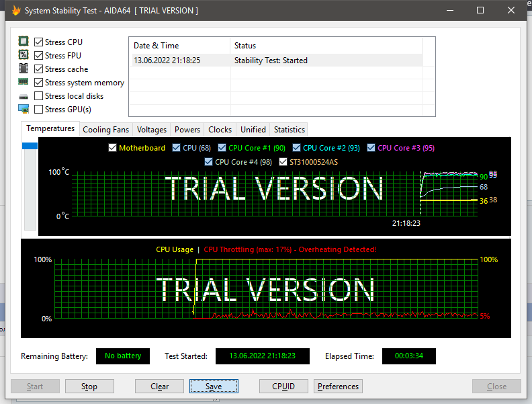Image resolution: width=532 pixels, height=404 pixels.
Task: Toggle the CPU Core #3 (95) checkbox
Action: [x=371, y=148]
